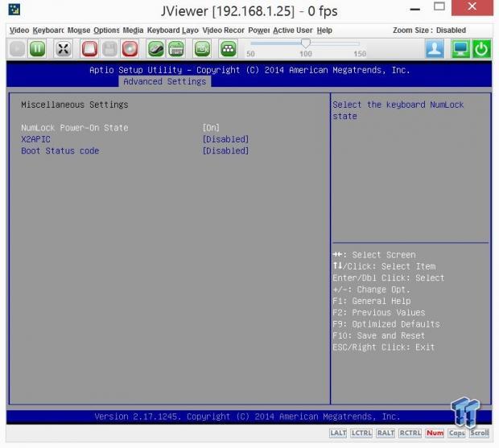Click the 'F10: Save and Reset' hint
Viewport: 499px width, 448px height.
tap(379, 335)
